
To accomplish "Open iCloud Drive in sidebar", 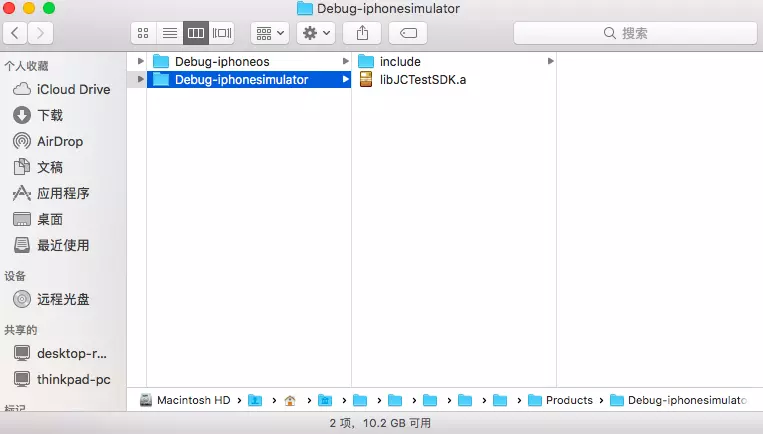I will 73,89.
